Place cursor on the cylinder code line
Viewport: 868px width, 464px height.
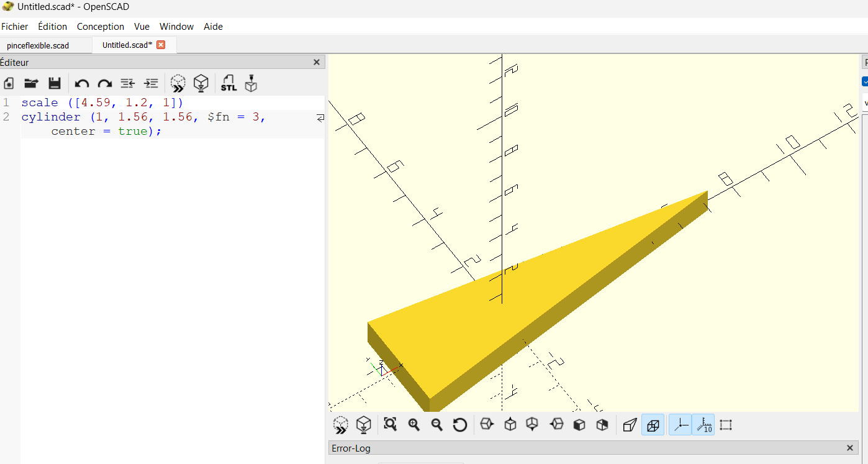click(x=143, y=117)
